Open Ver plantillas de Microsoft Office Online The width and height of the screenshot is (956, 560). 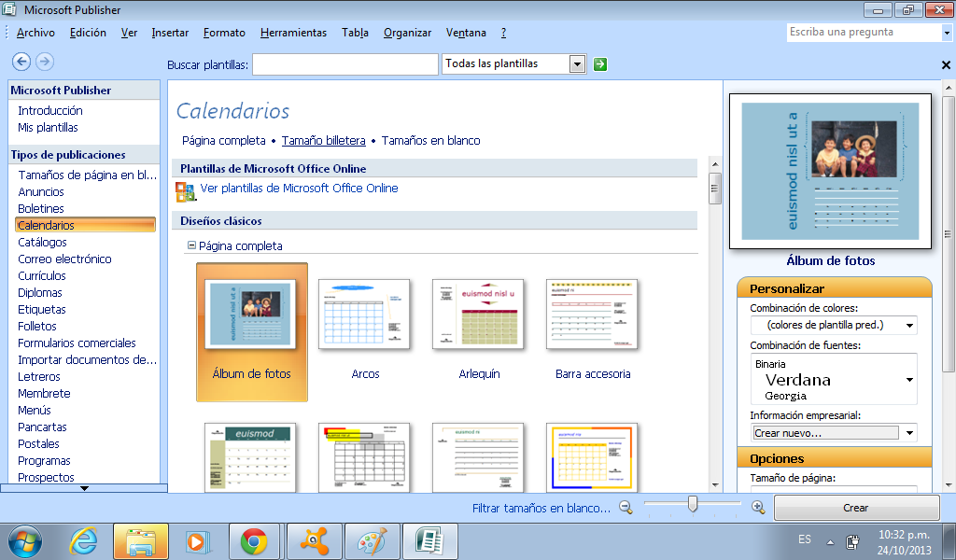click(x=299, y=189)
